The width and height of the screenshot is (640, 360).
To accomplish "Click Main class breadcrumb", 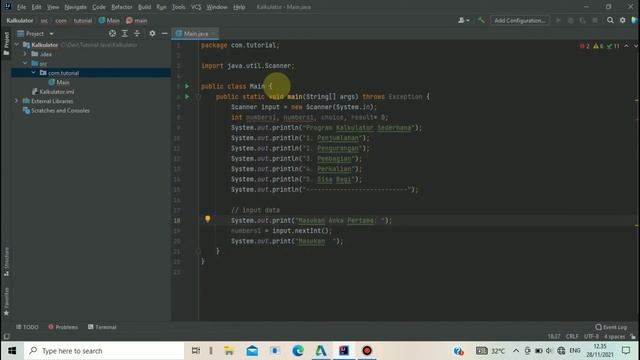I will (109, 20).
